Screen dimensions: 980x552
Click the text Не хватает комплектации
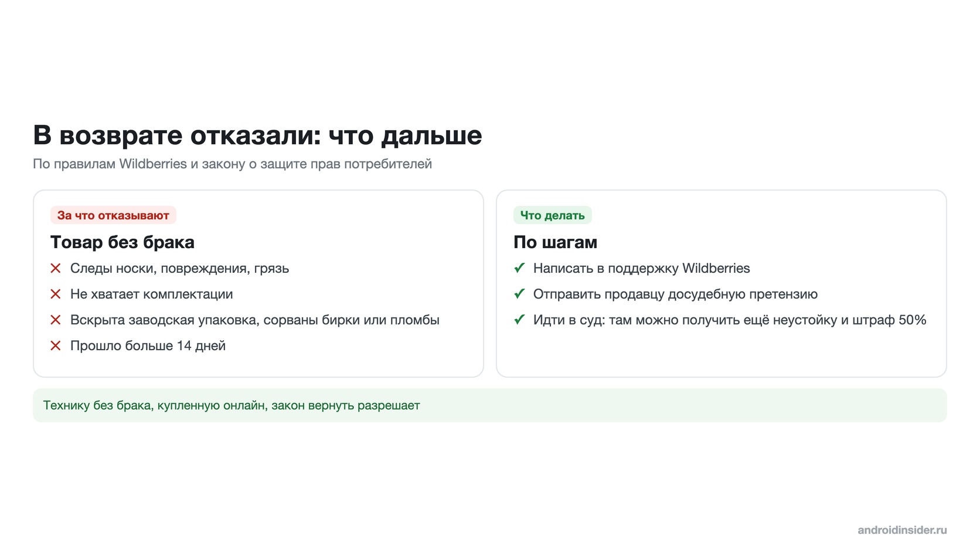point(152,294)
